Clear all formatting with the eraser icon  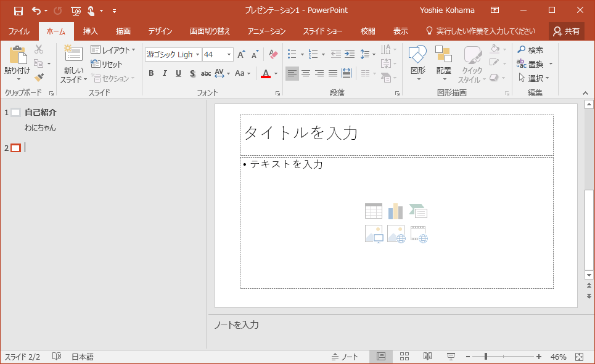point(274,55)
